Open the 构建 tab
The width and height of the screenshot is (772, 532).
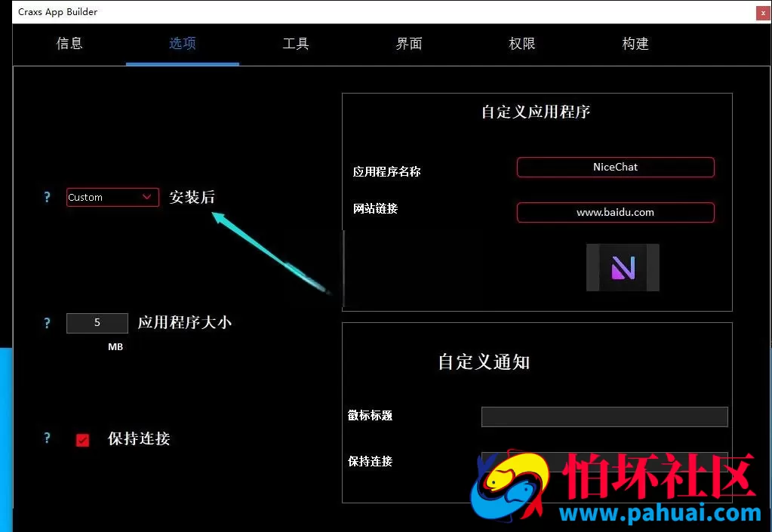635,44
